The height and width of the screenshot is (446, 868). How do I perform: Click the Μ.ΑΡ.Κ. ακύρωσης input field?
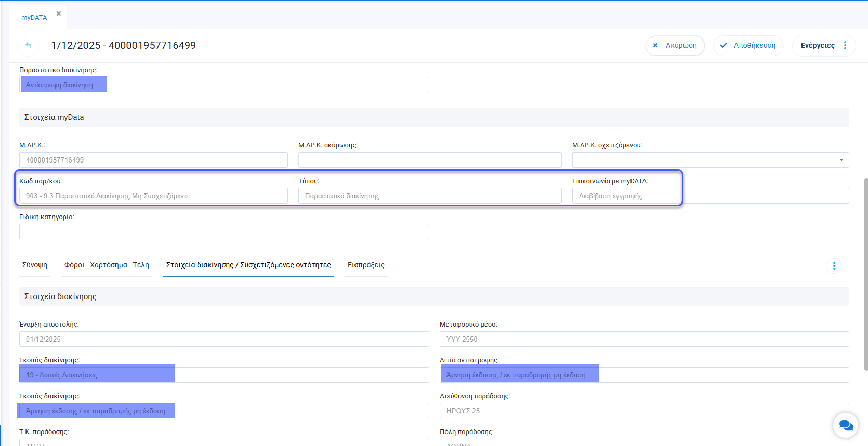[x=429, y=160]
